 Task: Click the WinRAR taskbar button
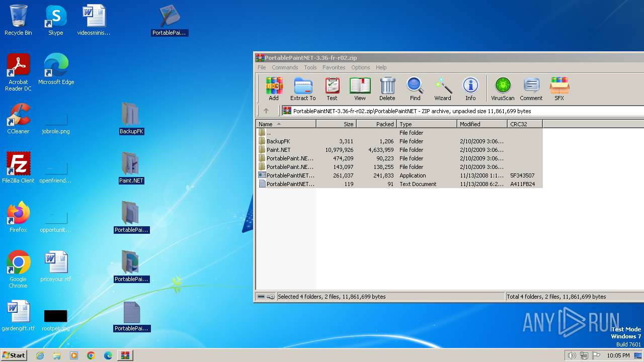tap(125, 355)
